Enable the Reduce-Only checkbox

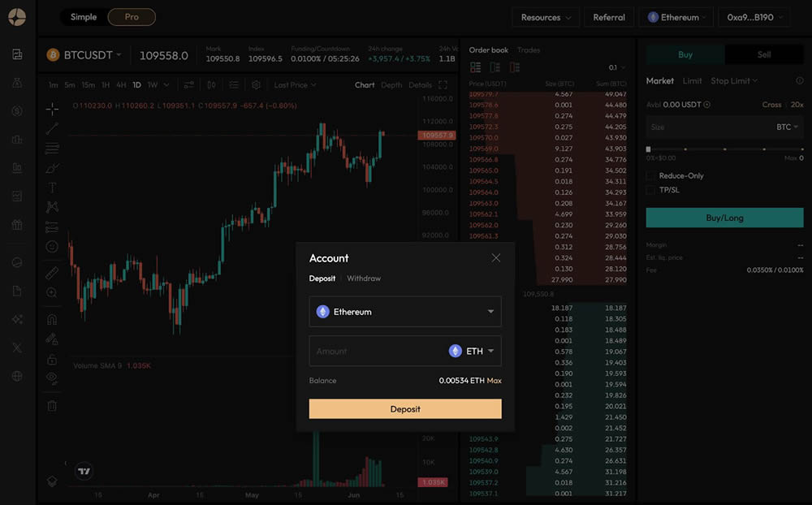[650, 175]
